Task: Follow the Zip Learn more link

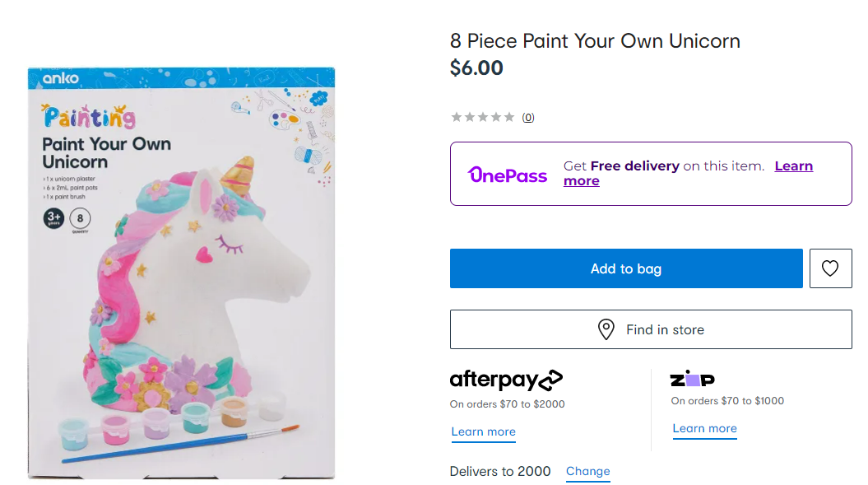Action: click(704, 428)
